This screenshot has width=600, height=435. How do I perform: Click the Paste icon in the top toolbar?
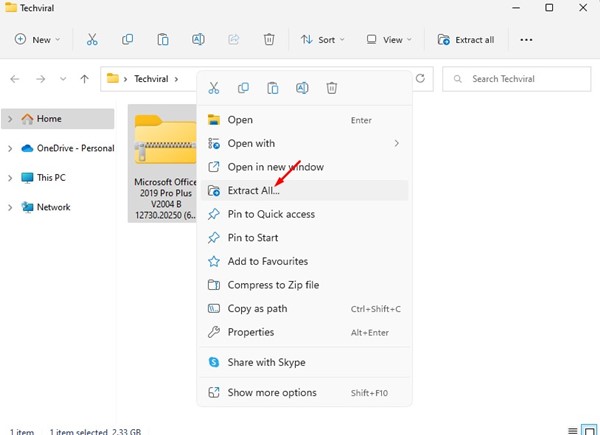163,39
